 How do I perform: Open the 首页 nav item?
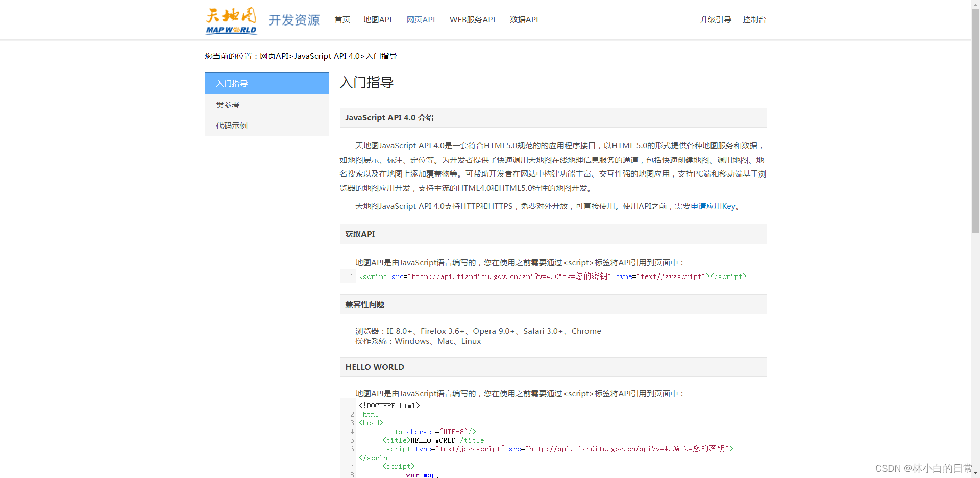click(342, 20)
